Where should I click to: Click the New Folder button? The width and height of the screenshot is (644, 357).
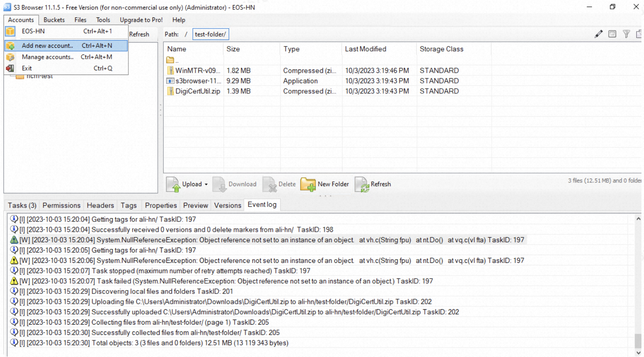coord(325,184)
